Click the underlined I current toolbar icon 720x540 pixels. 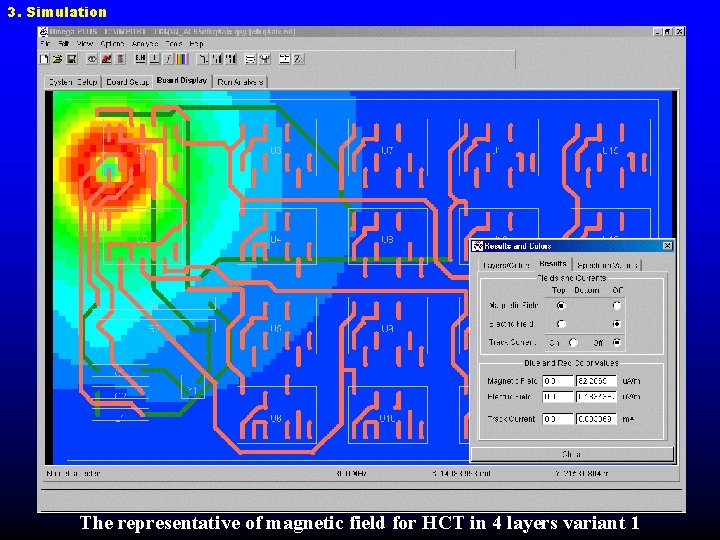155,59
